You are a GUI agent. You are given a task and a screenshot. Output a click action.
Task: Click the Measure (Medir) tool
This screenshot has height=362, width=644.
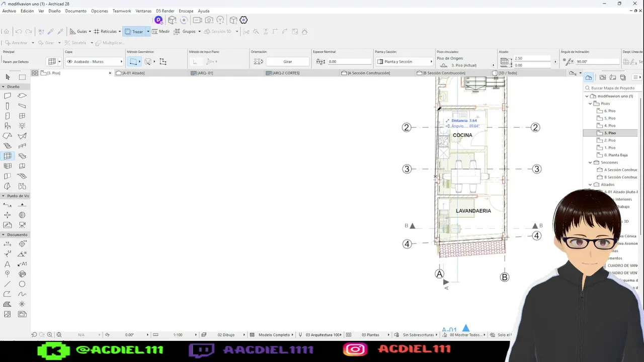coord(160,32)
